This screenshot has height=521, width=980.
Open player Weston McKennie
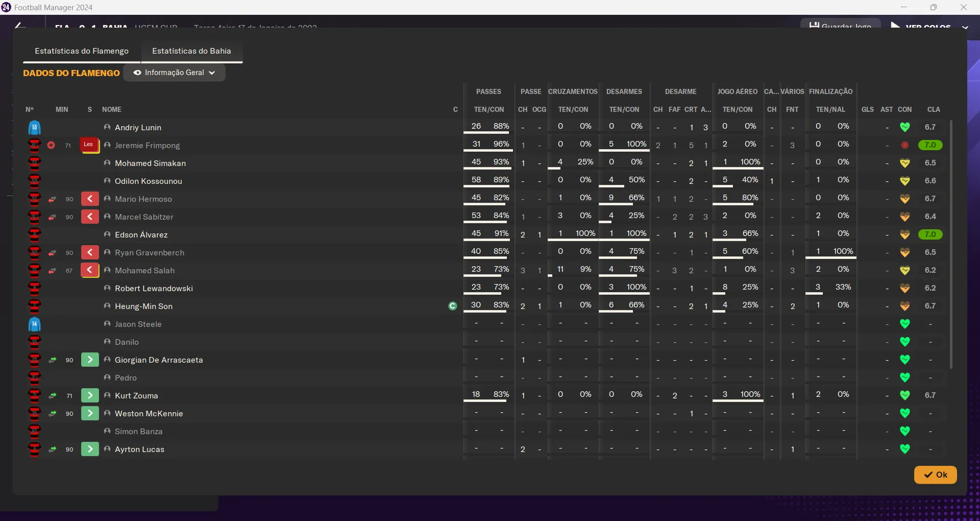tap(149, 414)
